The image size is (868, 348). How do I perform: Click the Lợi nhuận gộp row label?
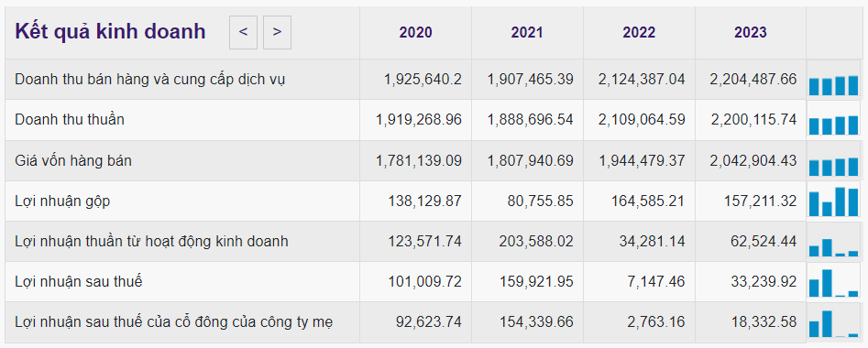click(62, 202)
